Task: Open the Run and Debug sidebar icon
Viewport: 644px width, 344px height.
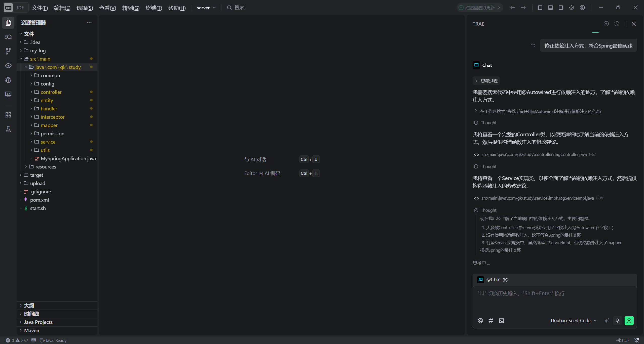Action: coord(8,80)
